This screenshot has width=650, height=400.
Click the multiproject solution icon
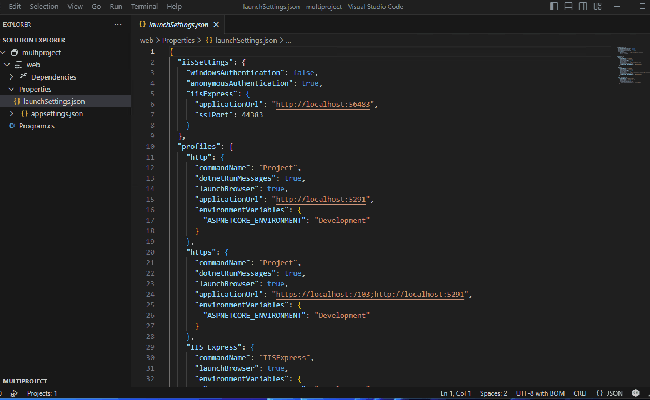[15, 52]
